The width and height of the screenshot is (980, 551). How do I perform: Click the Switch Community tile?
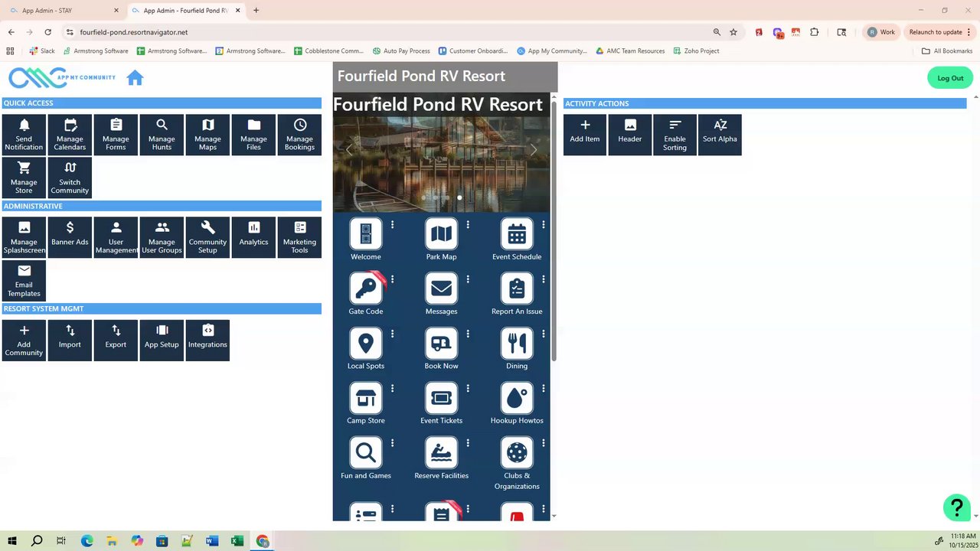tap(70, 178)
